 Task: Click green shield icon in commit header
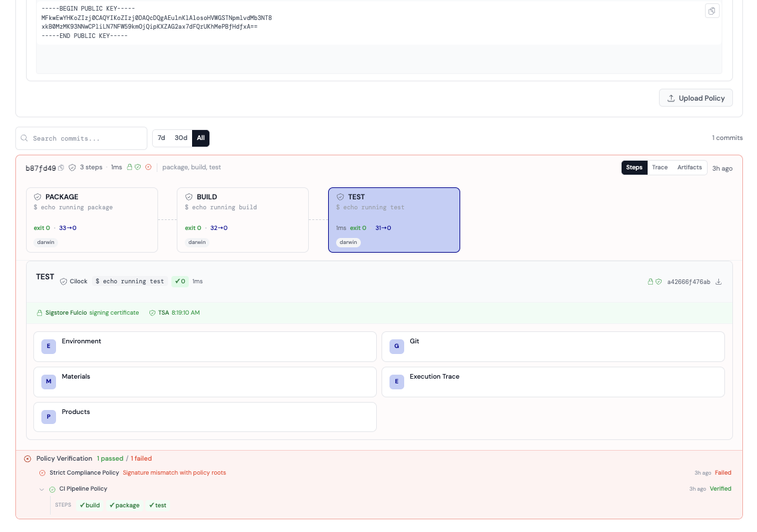[x=137, y=167]
